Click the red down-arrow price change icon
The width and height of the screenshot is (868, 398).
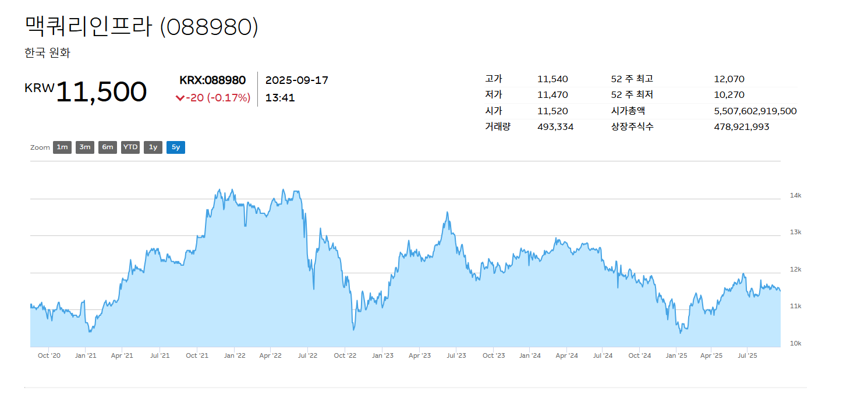180,98
